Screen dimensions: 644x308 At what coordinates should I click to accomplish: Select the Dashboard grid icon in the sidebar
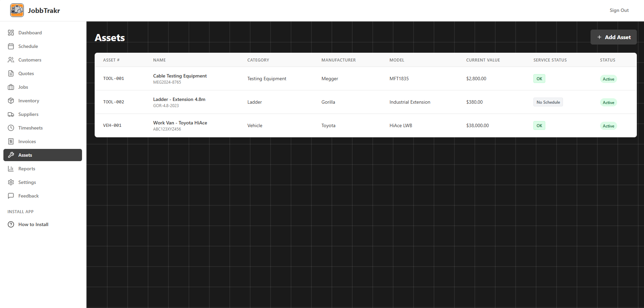[11, 33]
